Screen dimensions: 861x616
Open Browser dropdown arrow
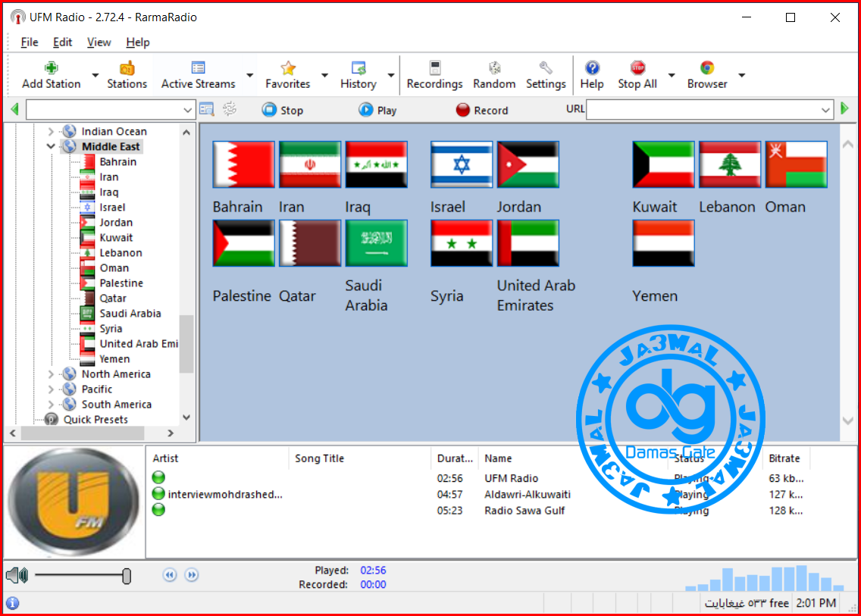741,75
